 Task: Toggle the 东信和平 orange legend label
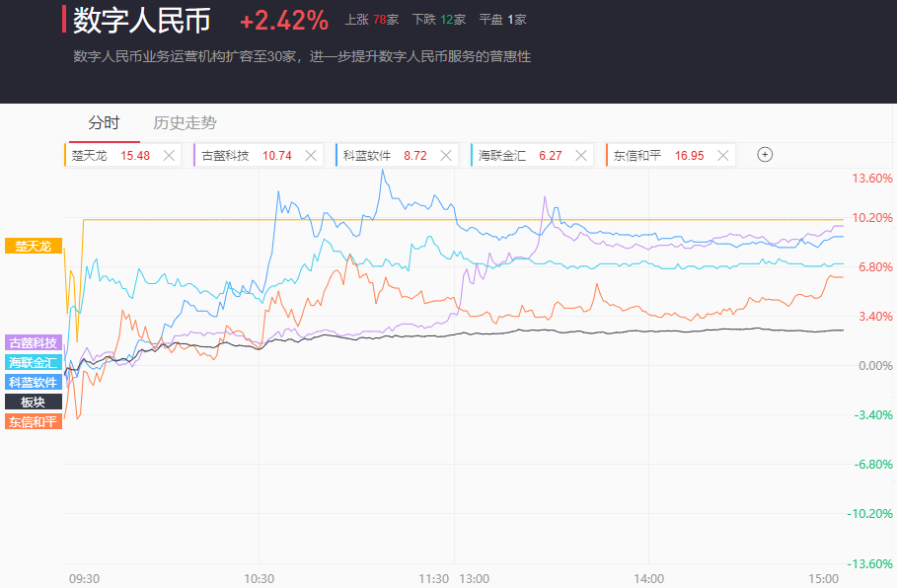[34, 421]
